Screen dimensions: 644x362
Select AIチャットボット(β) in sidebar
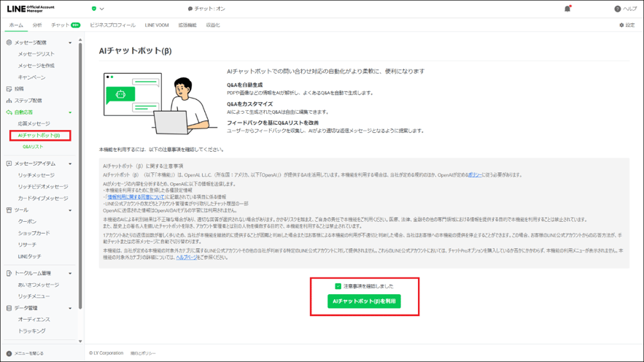[39, 135]
